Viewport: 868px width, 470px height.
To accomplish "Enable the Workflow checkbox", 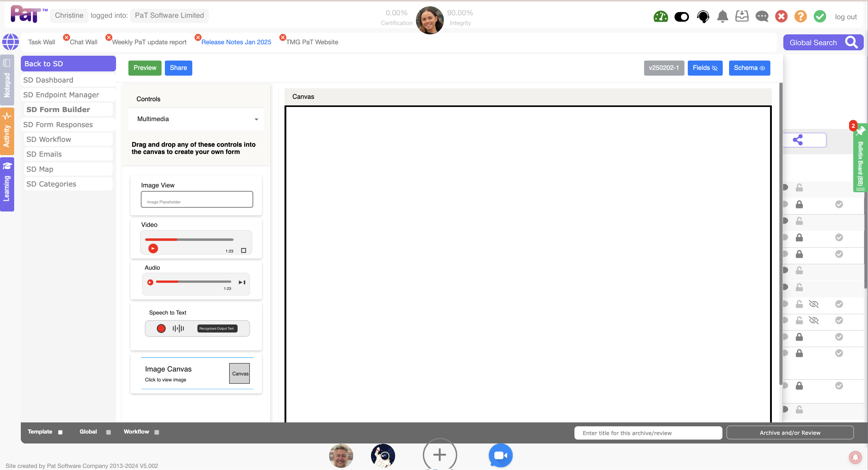I will tap(157, 432).
